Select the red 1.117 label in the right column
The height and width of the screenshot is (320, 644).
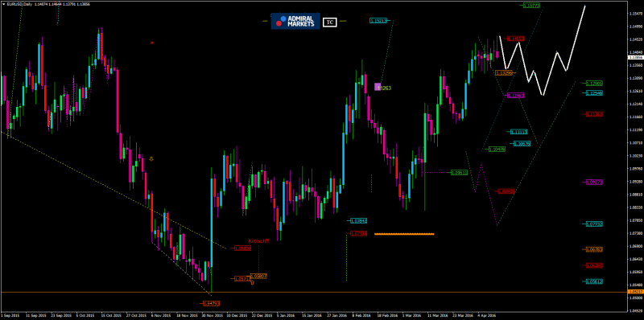(x=594, y=114)
